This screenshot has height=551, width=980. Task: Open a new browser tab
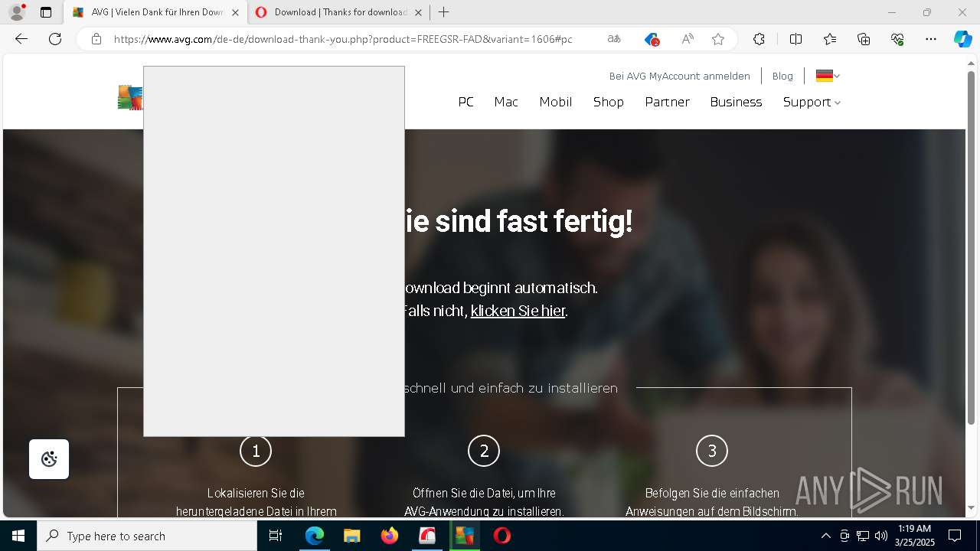(443, 12)
